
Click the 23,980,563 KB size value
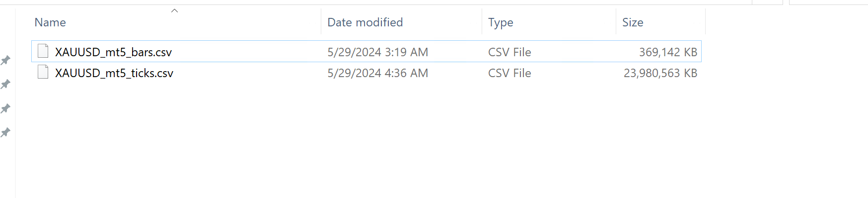[660, 73]
